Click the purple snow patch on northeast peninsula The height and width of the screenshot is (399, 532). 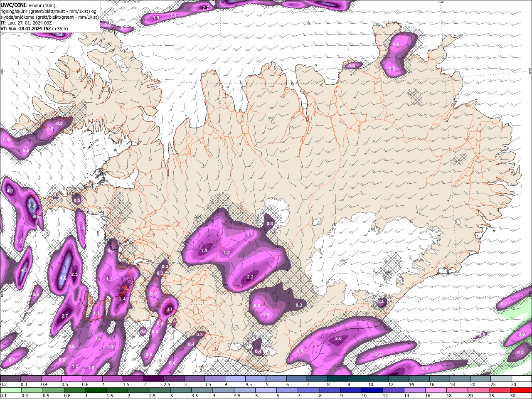pos(399,54)
